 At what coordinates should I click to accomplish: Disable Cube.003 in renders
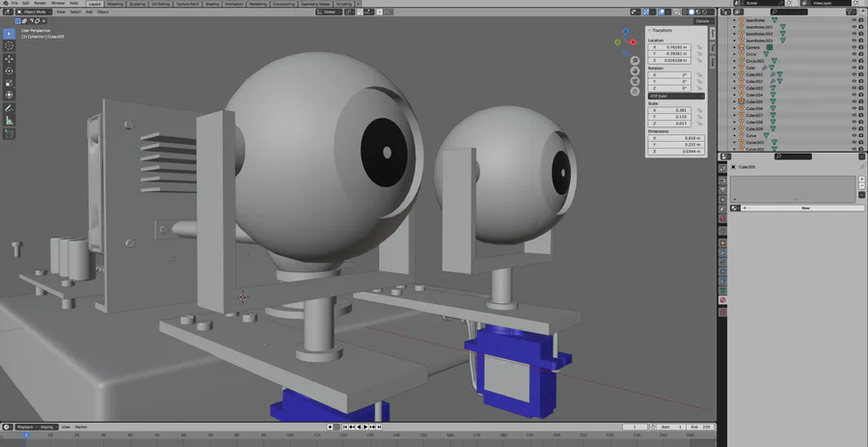(x=861, y=88)
